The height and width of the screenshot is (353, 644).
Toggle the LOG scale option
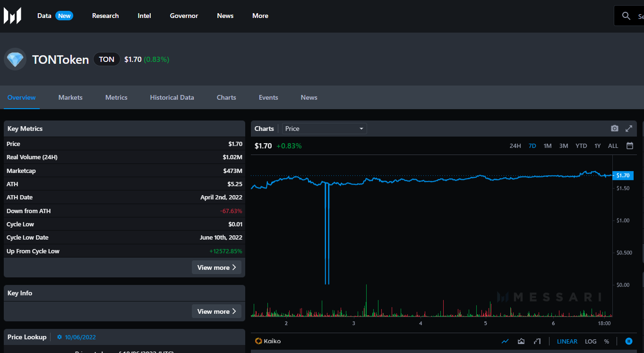(591, 341)
